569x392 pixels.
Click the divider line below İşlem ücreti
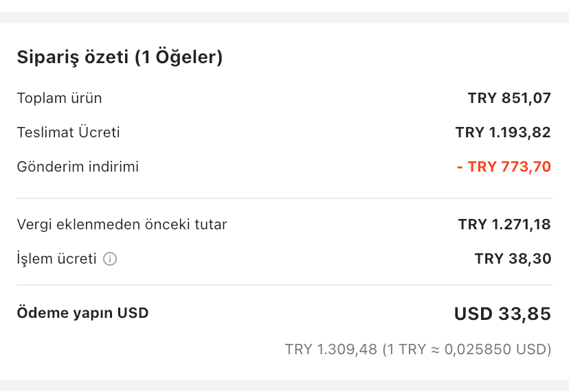[284, 285]
